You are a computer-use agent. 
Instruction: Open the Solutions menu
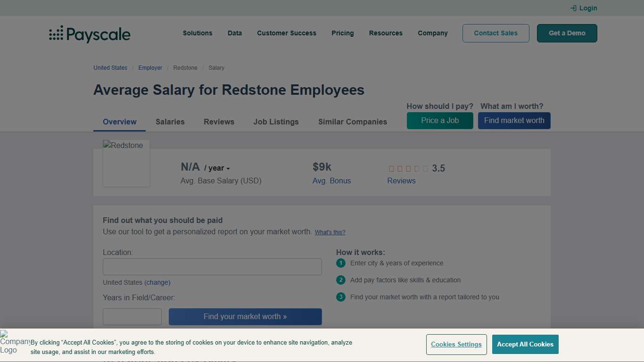coord(198,33)
